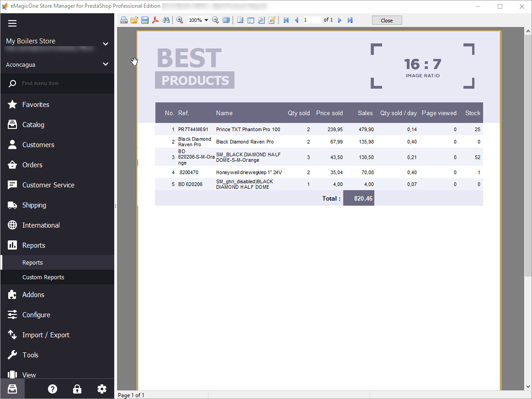
Task: Show the report outline panel icon
Action: [x=240, y=21]
